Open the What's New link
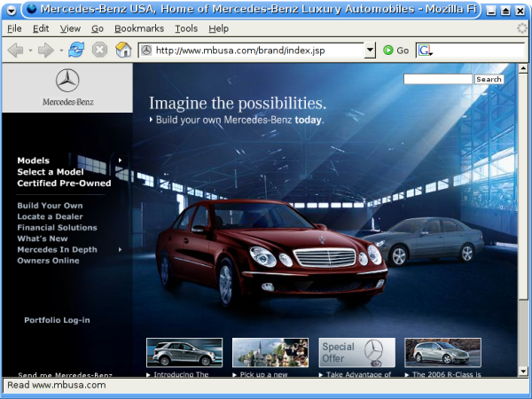Viewport: 532px width, 399px height. tap(43, 239)
